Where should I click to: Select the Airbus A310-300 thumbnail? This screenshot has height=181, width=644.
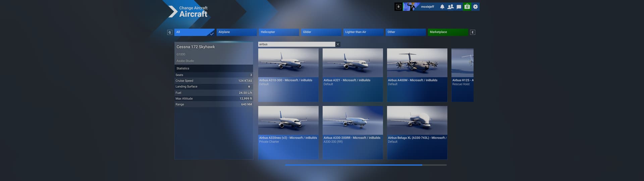[x=288, y=63]
